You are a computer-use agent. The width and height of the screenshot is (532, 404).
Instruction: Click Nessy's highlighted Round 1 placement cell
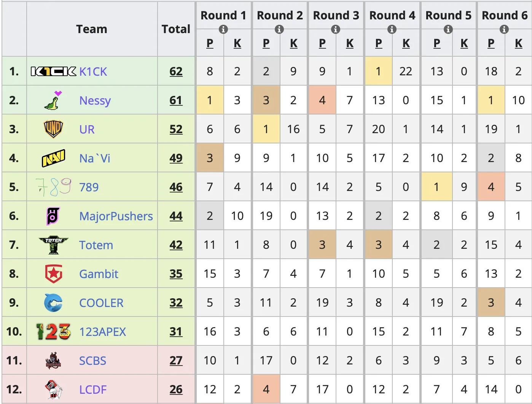pos(210,100)
